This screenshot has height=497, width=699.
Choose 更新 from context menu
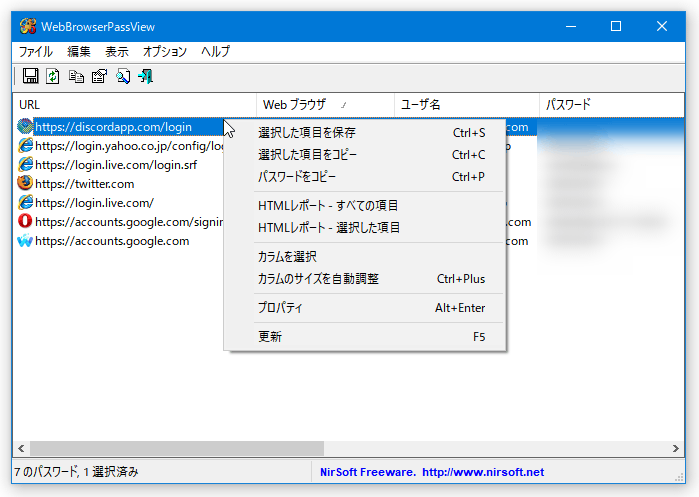(x=365, y=337)
